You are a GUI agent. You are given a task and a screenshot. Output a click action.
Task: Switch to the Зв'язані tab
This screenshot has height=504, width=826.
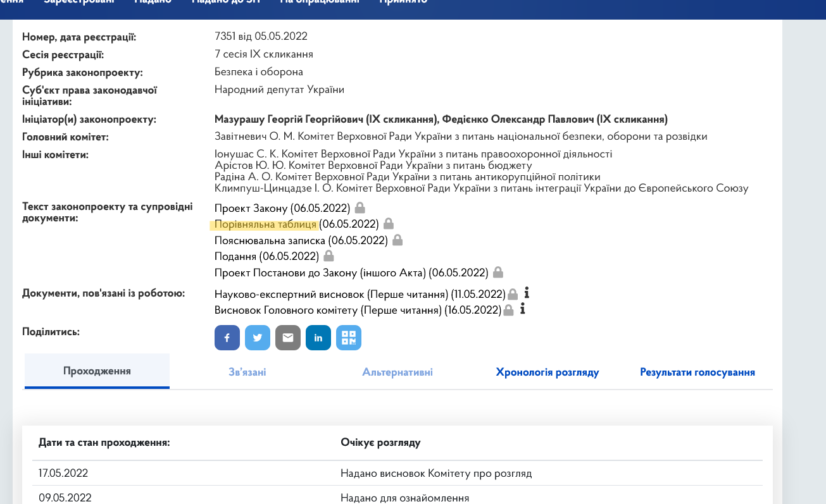(247, 372)
